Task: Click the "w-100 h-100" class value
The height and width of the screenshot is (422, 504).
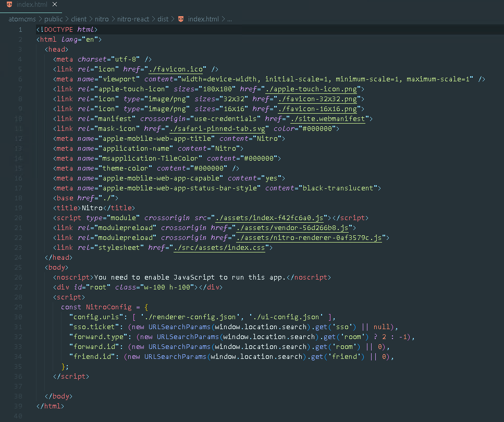Action: 167,287
